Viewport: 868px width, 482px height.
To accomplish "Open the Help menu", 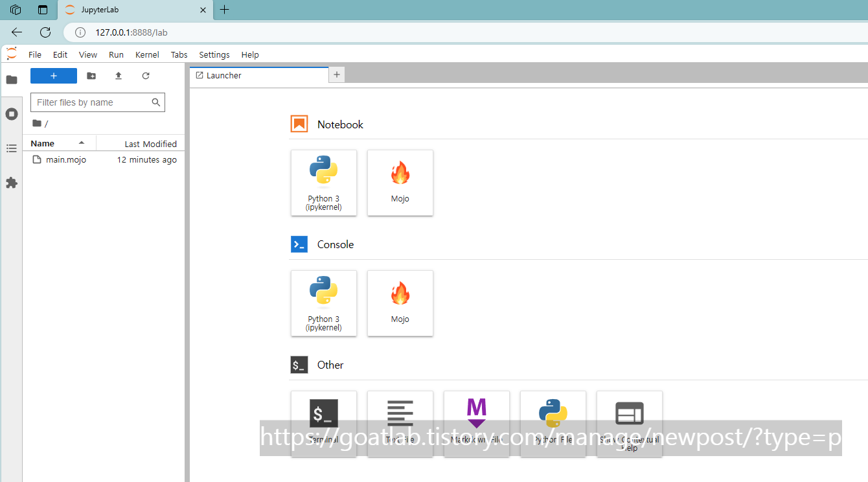I will click(x=250, y=54).
